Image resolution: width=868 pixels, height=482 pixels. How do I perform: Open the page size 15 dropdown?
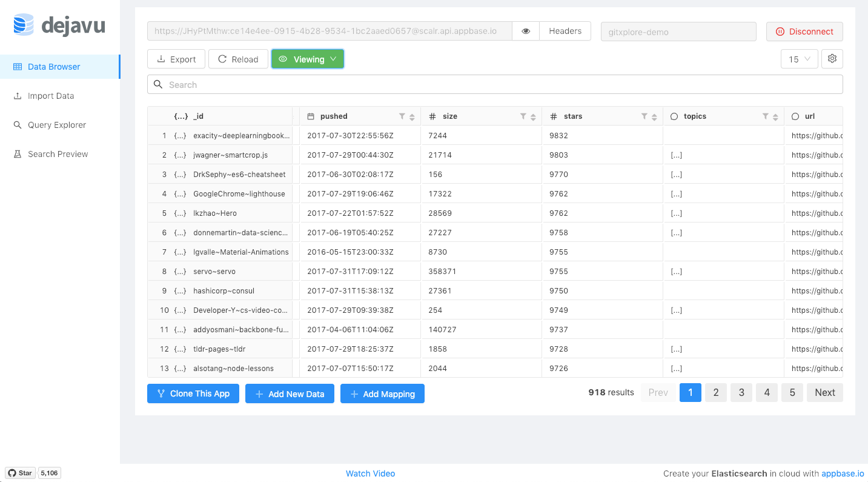tap(800, 59)
